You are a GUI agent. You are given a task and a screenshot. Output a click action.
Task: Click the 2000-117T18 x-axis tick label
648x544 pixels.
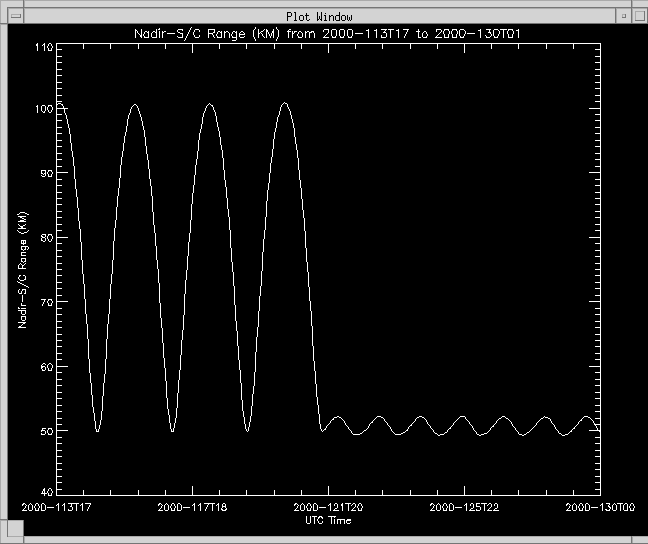(193, 508)
